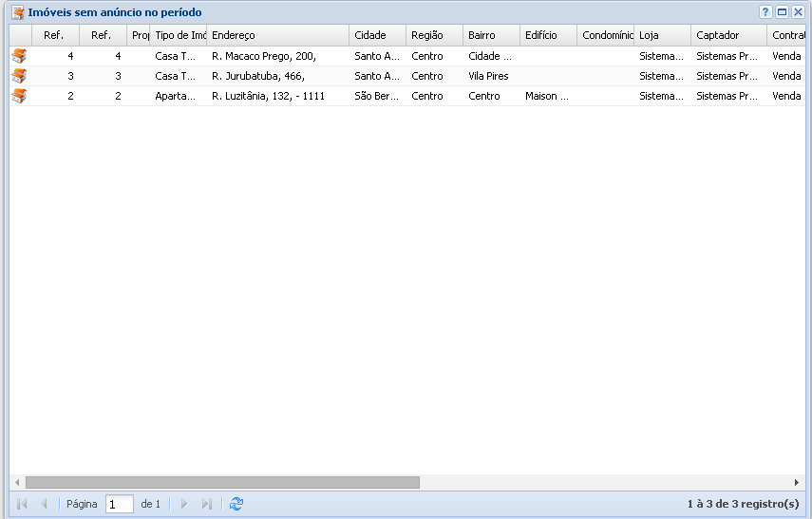Click the property icon in row Ref. 2
The width and height of the screenshot is (812, 519).
[19, 96]
